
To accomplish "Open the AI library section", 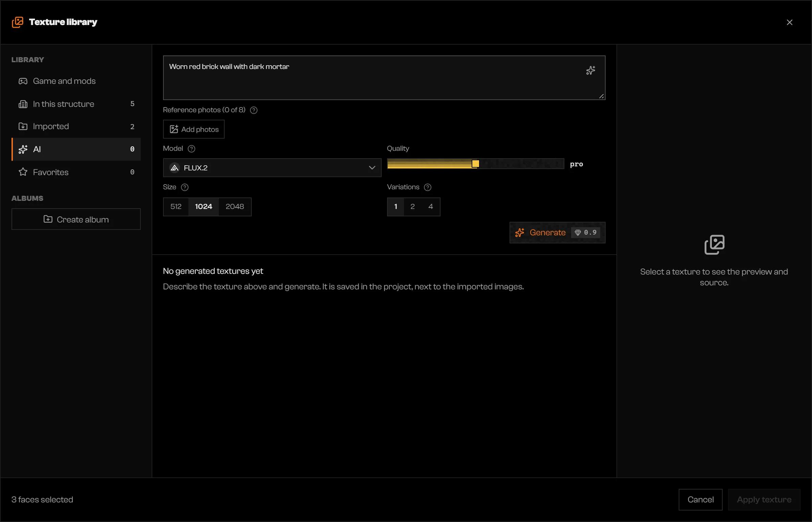I will 76,149.
